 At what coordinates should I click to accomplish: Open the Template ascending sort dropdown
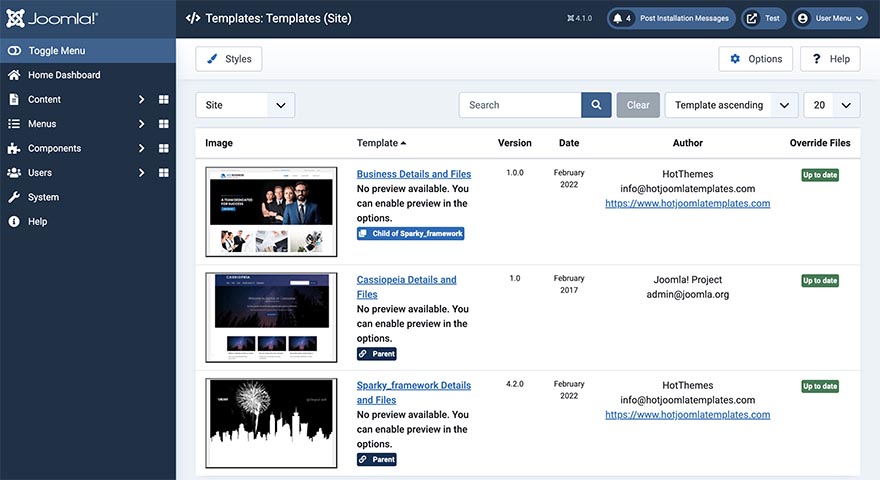[732, 105]
